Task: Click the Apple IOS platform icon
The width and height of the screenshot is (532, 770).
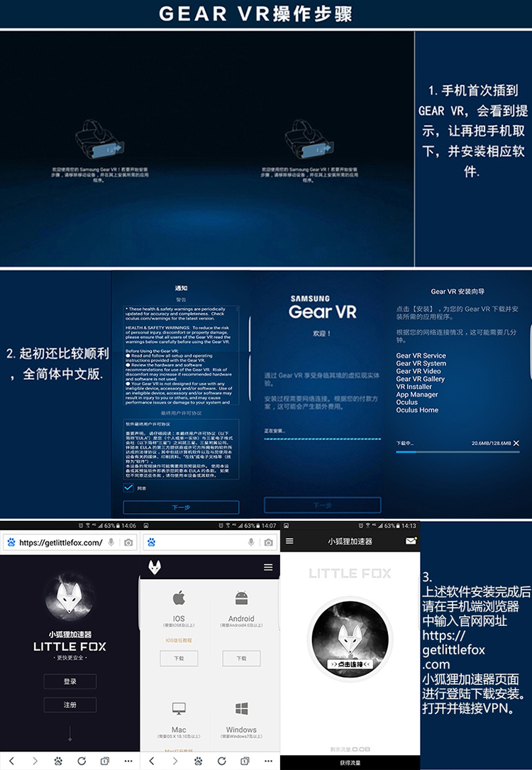Action: pyautogui.click(x=179, y=598)
